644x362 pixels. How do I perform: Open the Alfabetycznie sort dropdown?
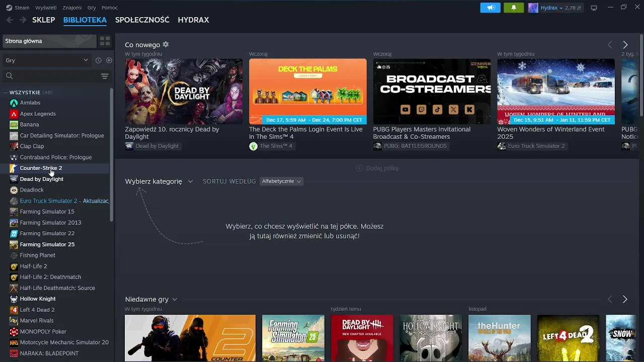[281, 181]
